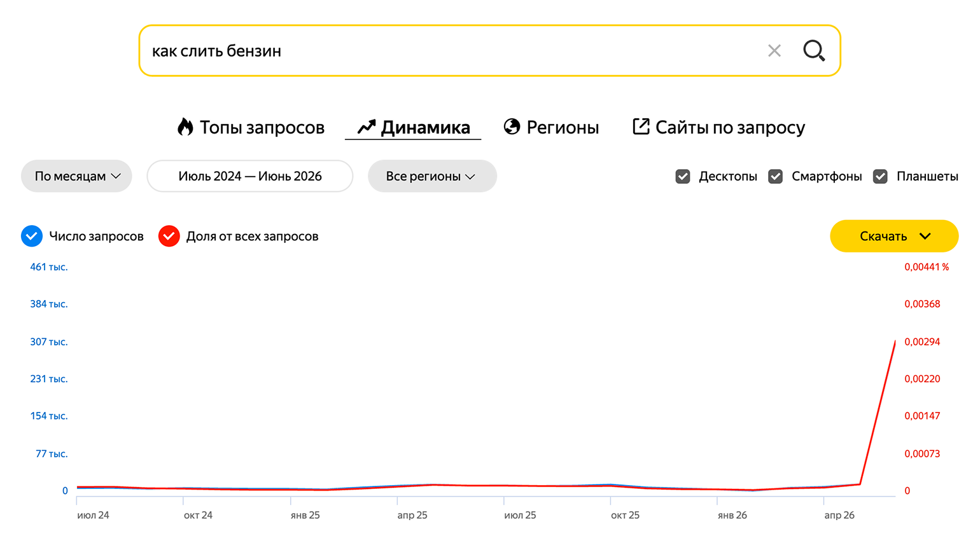The height and width of the screenshot is (557, 980).
Task: Open the Сайты по запросу link
Action: [718, 127]
